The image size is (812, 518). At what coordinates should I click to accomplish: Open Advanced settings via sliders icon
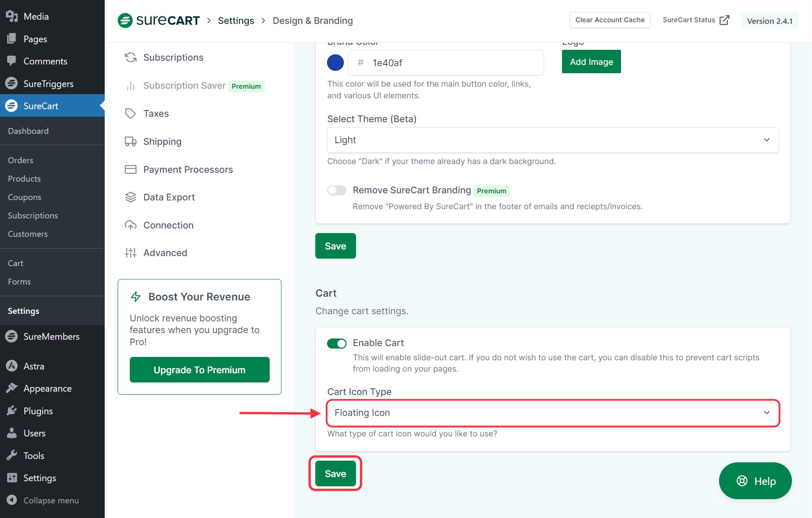[130, 253]
